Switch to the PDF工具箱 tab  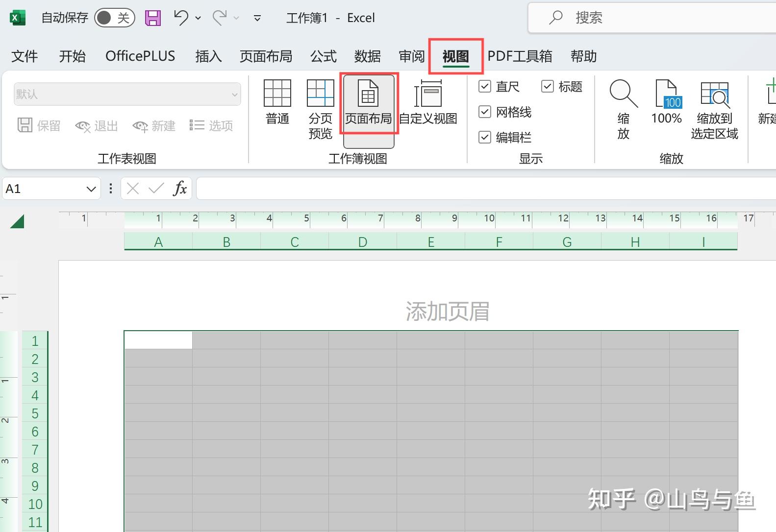click(x=520, y=56)
